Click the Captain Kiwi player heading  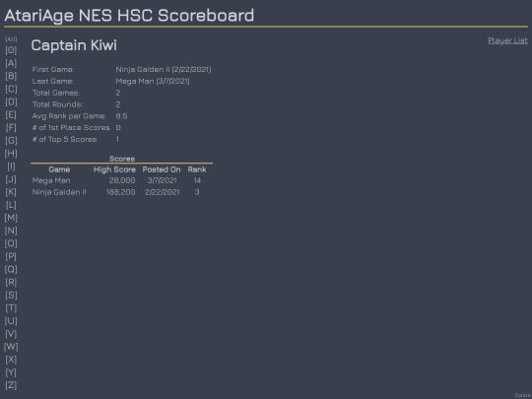(x=74, y=45)
